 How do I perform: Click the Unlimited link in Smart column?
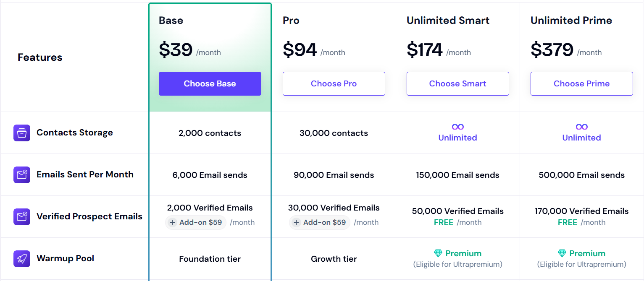(x=457, y=138)
